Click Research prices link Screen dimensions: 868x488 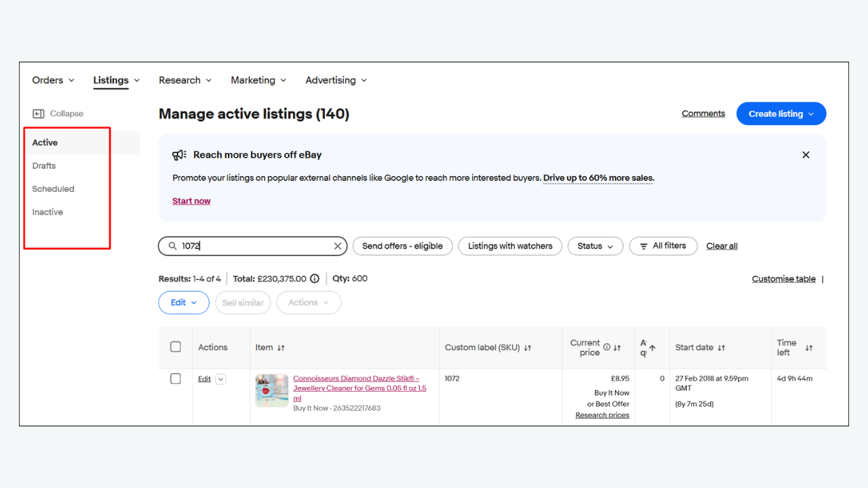[602, 415]
